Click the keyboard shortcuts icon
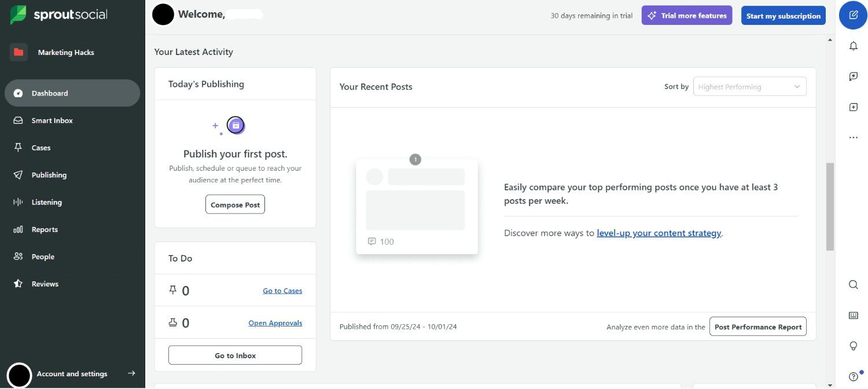Viewport: 868px width, 389px height. tap(853, 315)
